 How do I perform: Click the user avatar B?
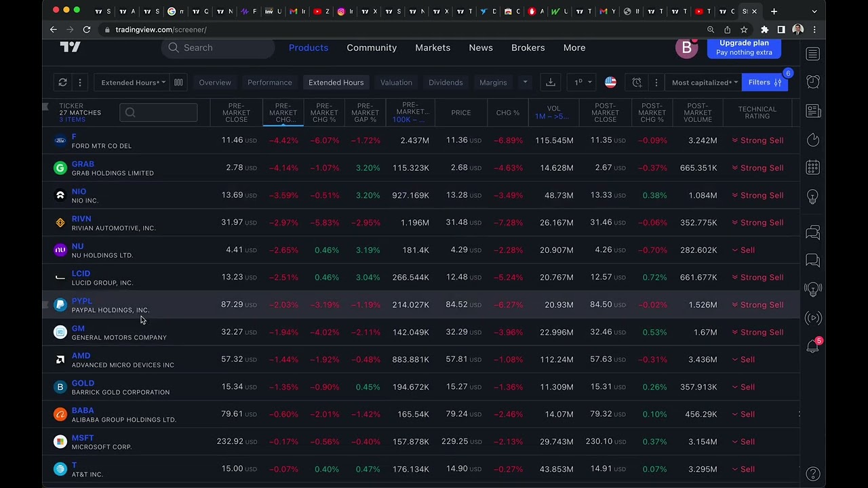pos(686,48)
